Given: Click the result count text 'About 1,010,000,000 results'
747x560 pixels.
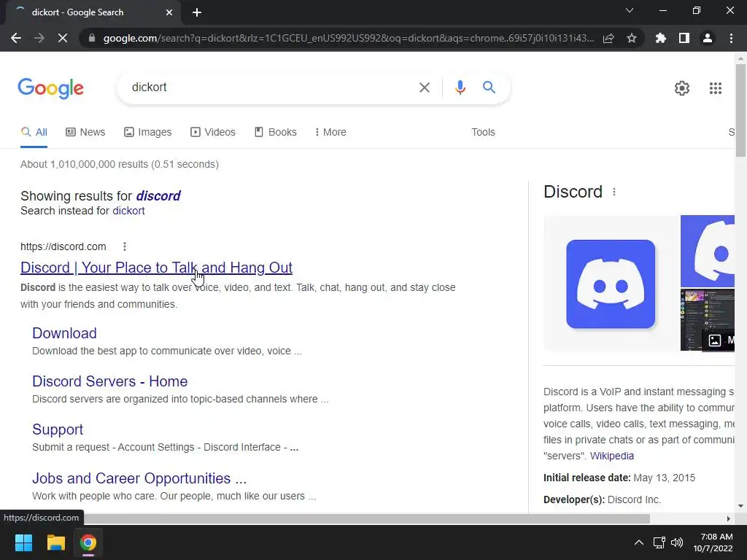Looking at the screenshot, I should (x=85, y=164).
